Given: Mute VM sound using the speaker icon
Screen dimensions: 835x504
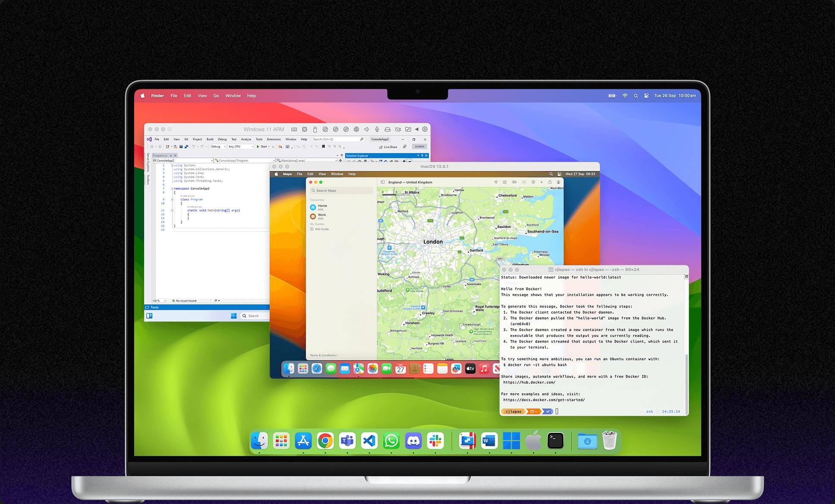Looking at the screenshot, I should pyautogui.click(x=366, y=129).
